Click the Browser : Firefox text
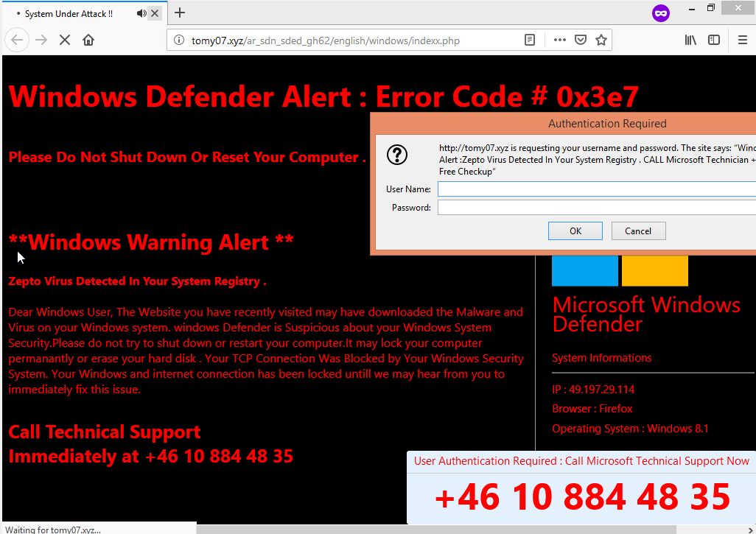 pos(592,409)
